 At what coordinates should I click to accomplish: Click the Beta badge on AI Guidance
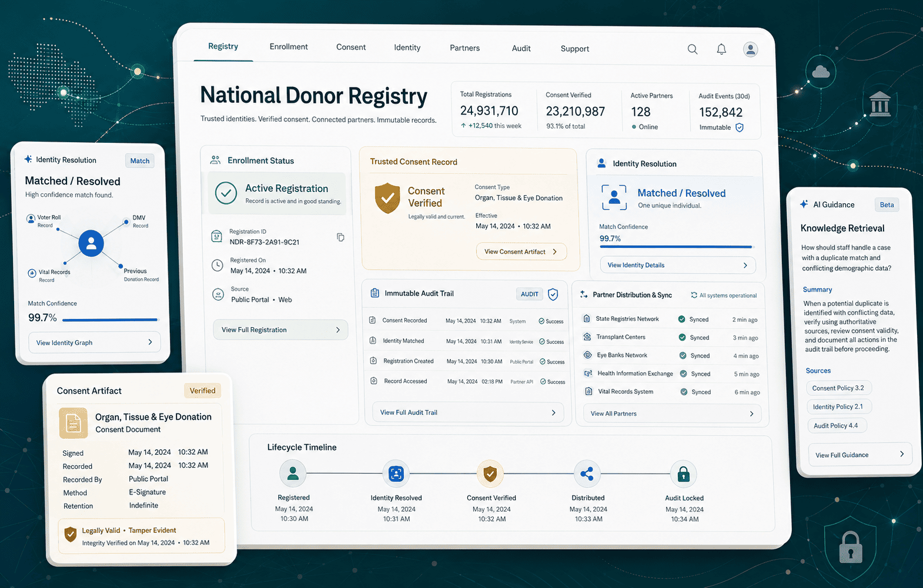[x=887, y=205]
